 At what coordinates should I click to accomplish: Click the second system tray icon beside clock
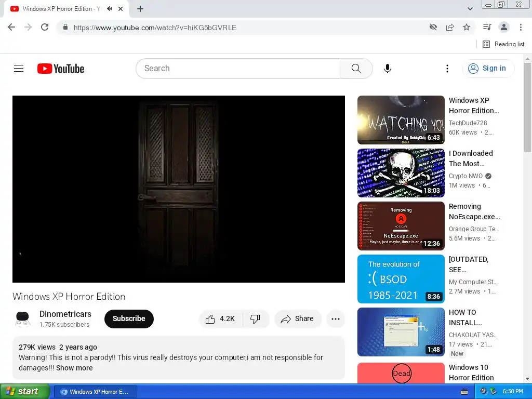coord(494,392)
